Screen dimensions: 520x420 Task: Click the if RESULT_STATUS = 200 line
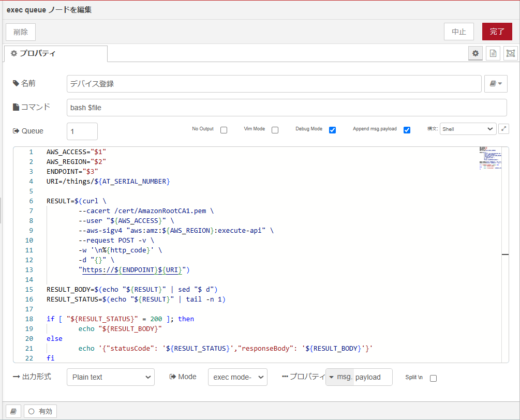(120, 319)
